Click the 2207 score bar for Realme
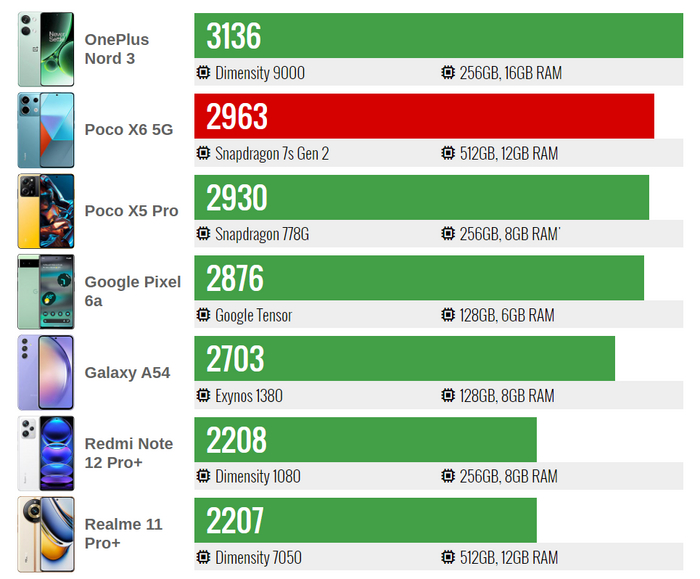The width and height of the screenshot is (700, 579). coord(365,520)
